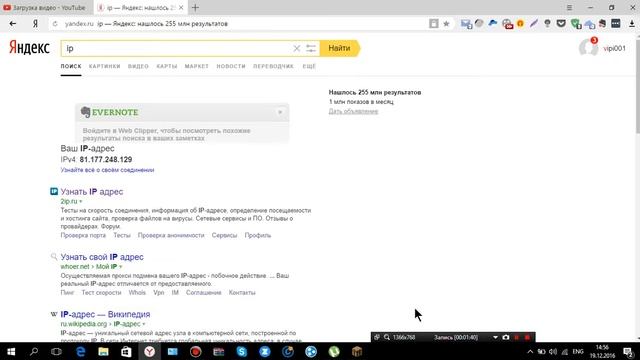This screenshot has height=360, width=640.
Task: Expand whoer.net result dropdown arrow
Action: 120,267
